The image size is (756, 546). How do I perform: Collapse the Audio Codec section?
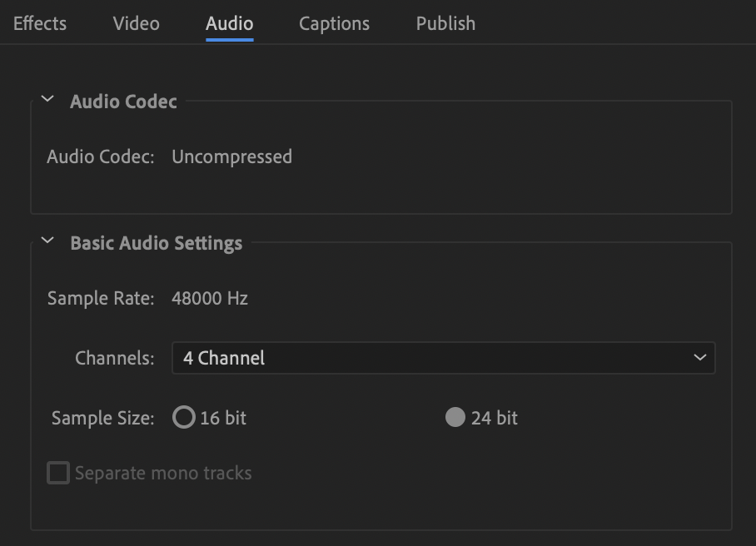click(x=47, y=100)
